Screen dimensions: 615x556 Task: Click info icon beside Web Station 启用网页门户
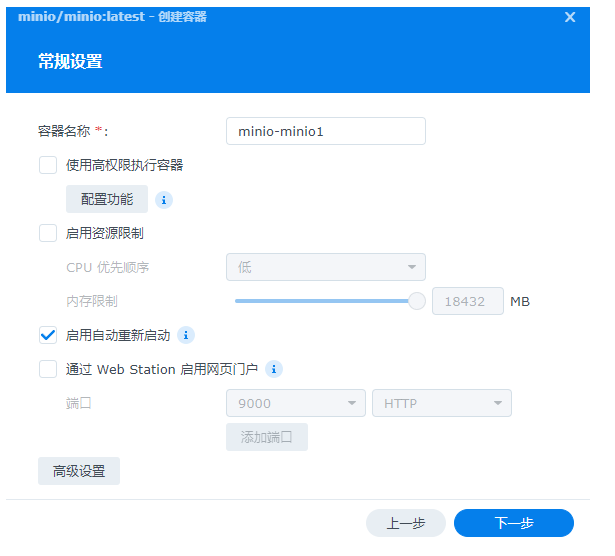(x=274, y=369)
